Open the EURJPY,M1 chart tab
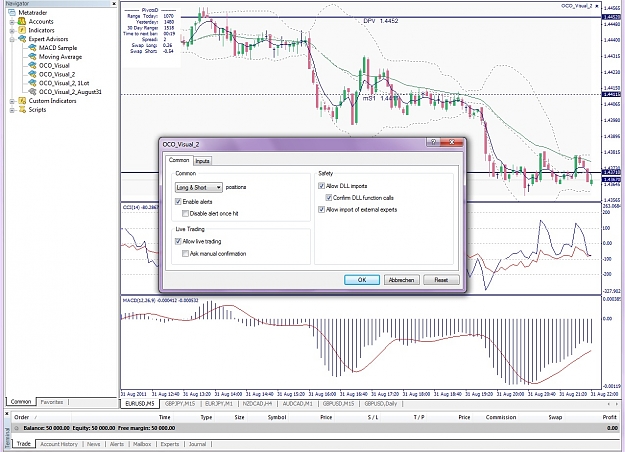Image resolution: width=625 pixels, height=452 pixels. [218, 404]
